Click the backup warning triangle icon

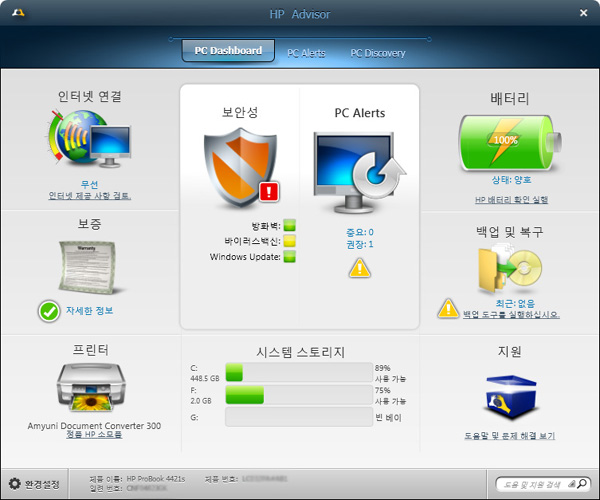[448, 309]
